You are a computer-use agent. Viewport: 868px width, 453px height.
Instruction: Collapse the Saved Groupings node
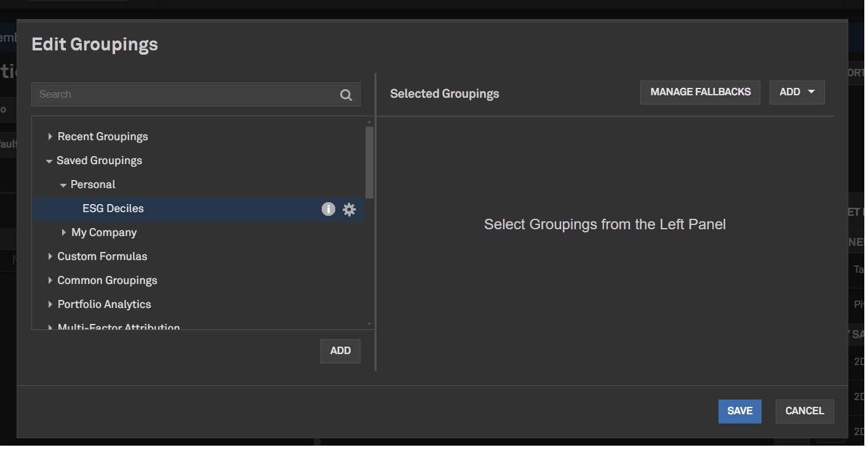(x=49, y=161)
